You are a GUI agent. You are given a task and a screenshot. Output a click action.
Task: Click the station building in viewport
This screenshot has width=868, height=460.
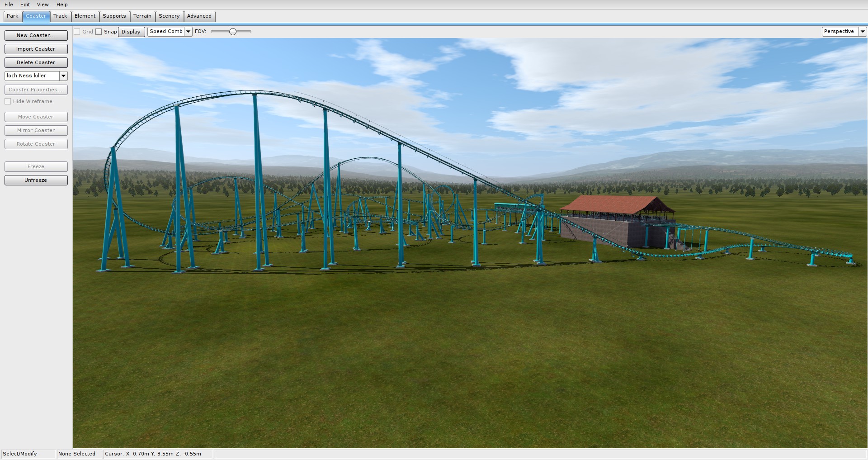[617, 222]
